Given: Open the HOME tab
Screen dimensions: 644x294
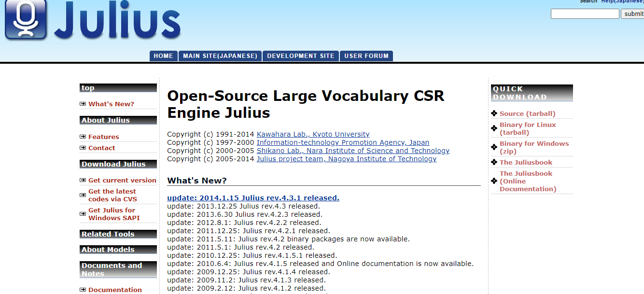Looking at the screenshot, I should click(x=163, y=56).
